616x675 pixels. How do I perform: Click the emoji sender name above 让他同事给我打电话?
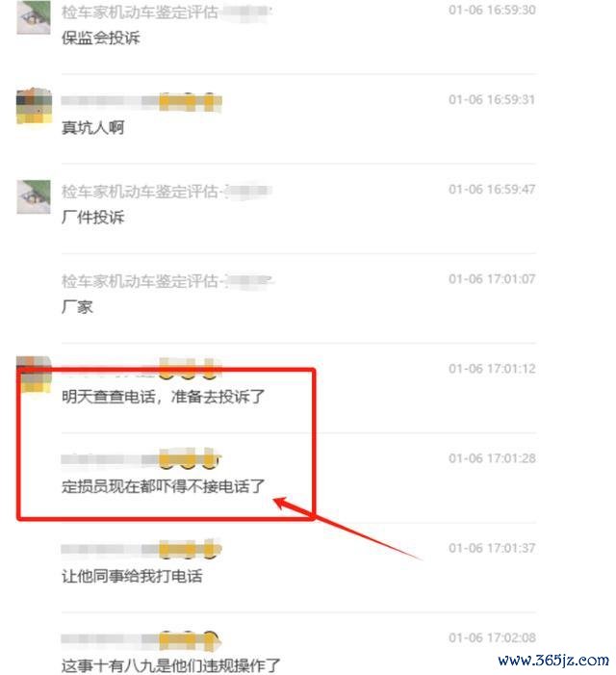click(x=141, y=549)
